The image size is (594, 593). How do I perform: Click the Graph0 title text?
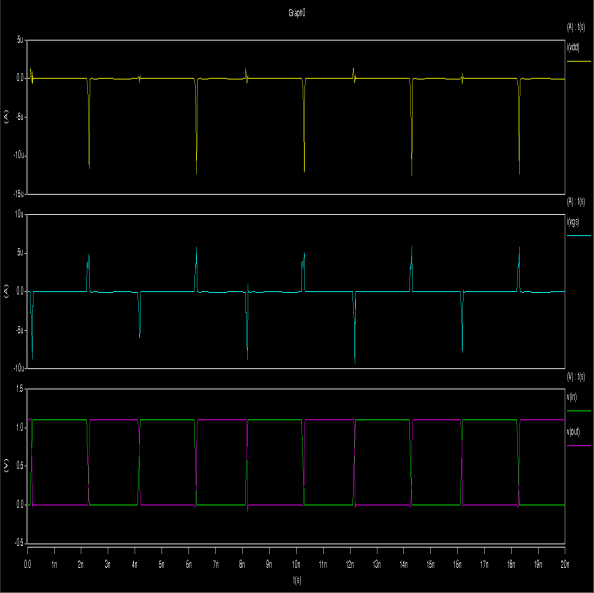tap(297, 13)
